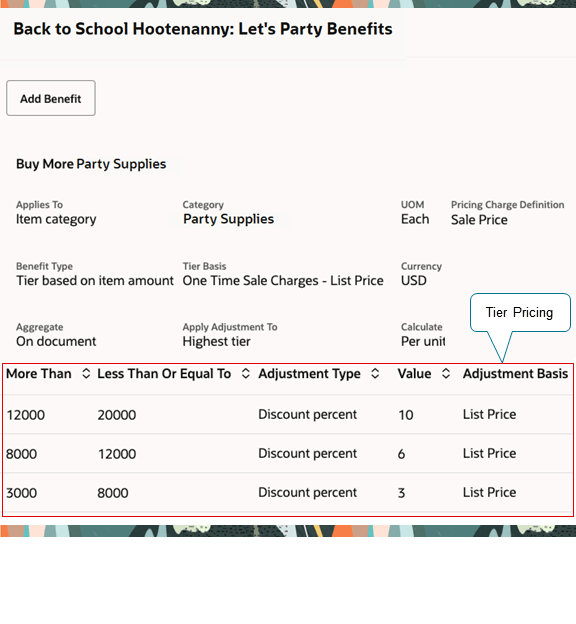The image size is (576, 624).
Task: Sort by Less Than Or Equal To arrows
Action: [246, 374]
